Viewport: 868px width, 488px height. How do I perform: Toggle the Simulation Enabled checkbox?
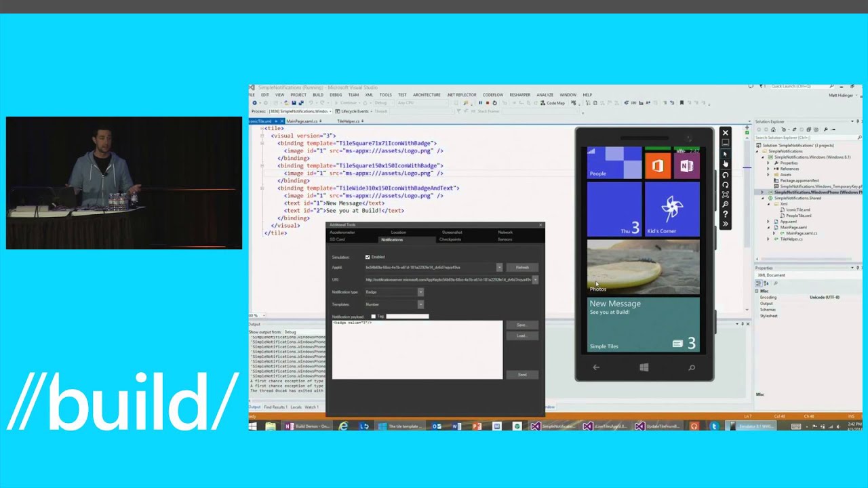[368, 257]
